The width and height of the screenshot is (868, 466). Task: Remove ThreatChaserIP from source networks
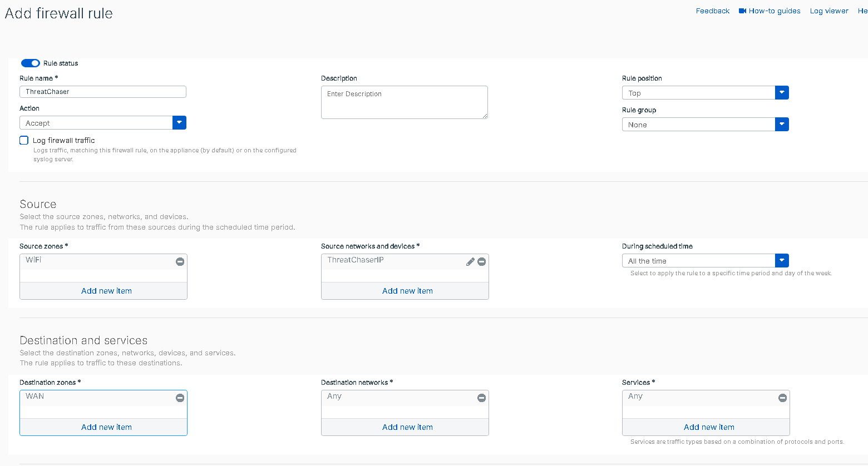coord(482,261)
